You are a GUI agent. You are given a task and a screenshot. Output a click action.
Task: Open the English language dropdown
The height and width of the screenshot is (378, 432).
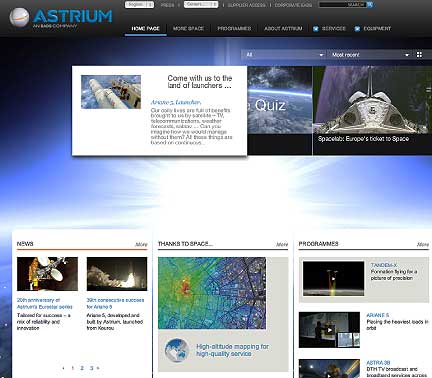pos(139,5)
